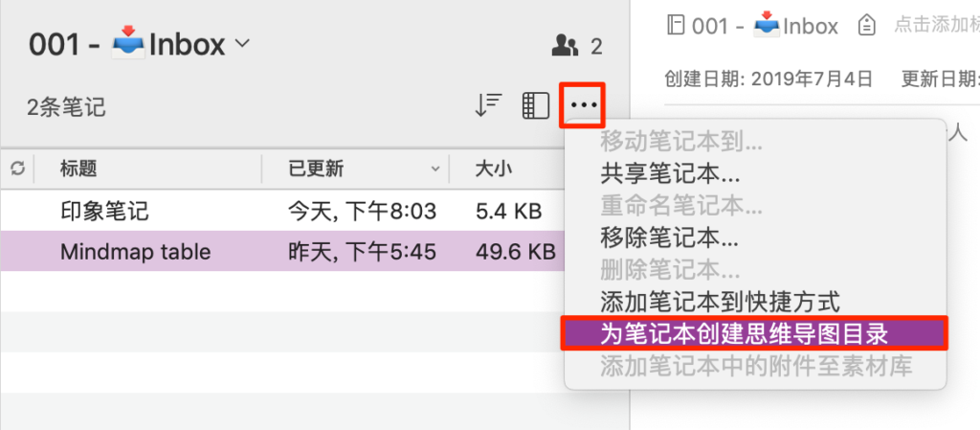Click 001 - Inbox notebook link in header
This screenshot has width=980, height=430.
point(765,26)
